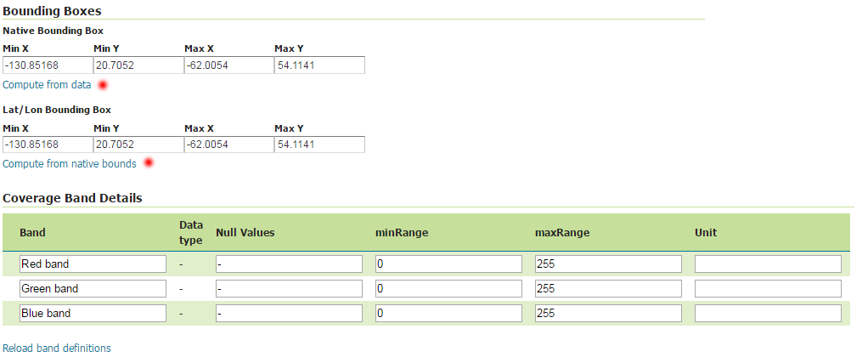Select the Native Bounding Box Min X field
Viewport: 868px width, 363px height.
tap(48, 65)
